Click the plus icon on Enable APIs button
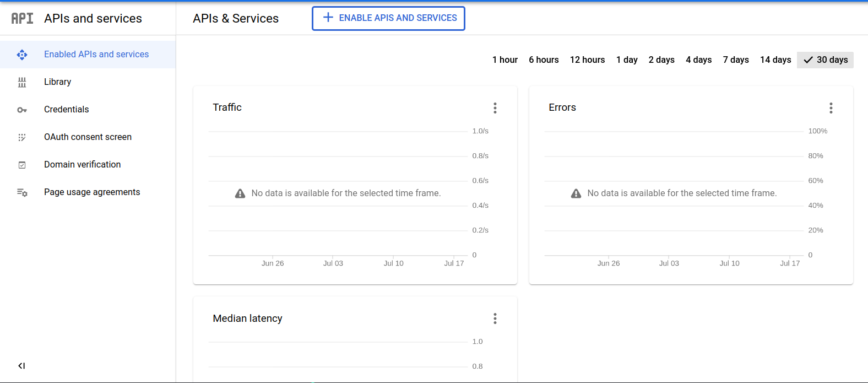The width and height of the screenshot is (868, 383). coord(328,18)
